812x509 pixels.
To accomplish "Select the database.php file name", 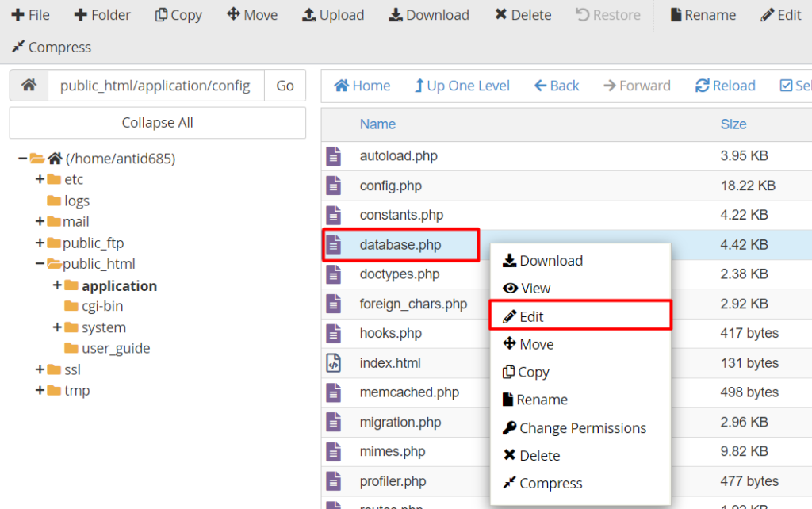I will click(400, 245).
